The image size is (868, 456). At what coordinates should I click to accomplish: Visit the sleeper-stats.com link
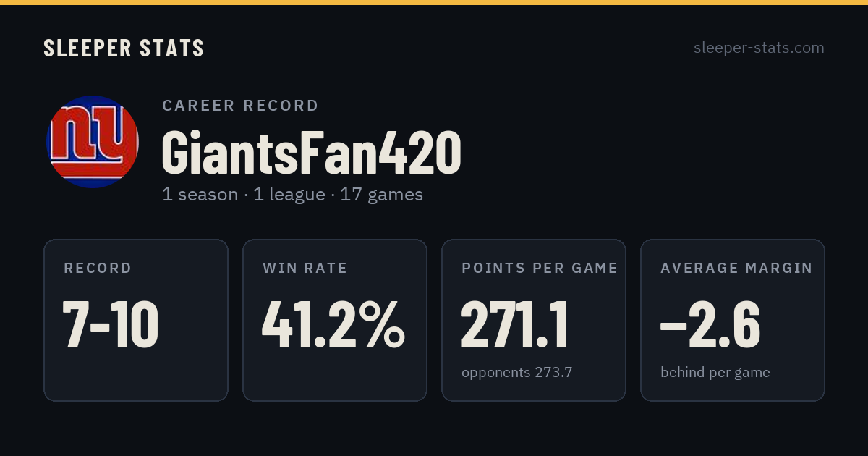(x=759, y=48)
